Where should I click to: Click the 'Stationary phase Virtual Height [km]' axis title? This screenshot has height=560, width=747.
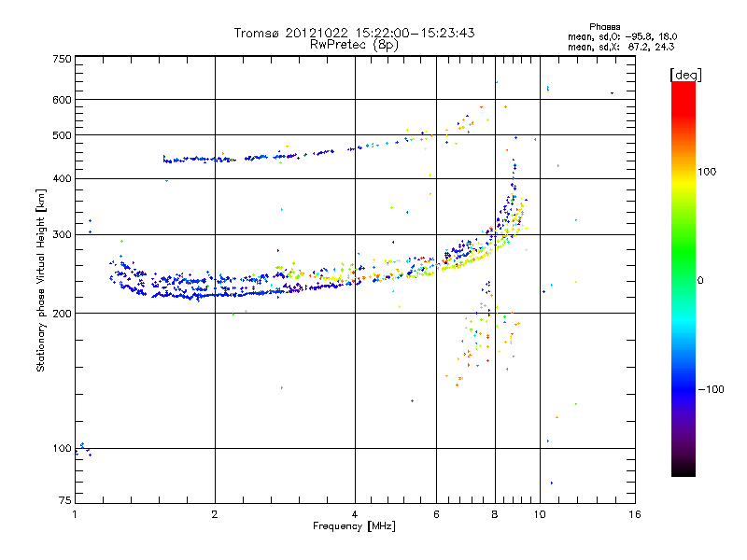pos(41,280)
